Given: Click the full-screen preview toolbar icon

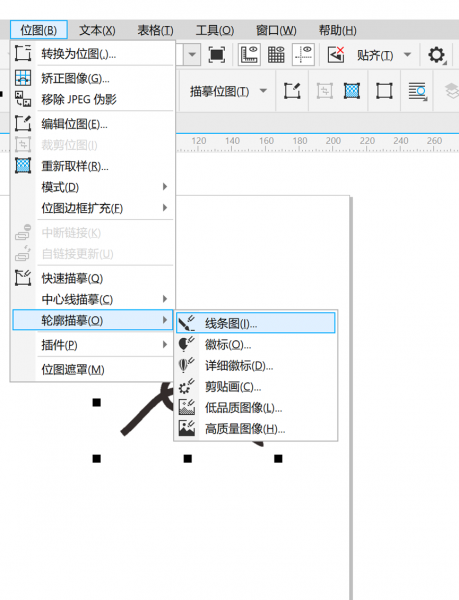Looking at the screenshot, I should click(216, 55).
